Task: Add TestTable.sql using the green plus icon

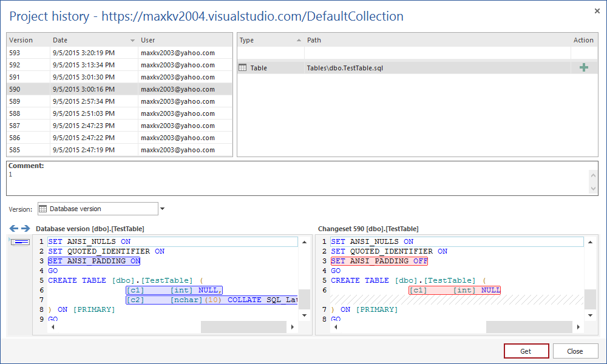Action: point(584,67)
